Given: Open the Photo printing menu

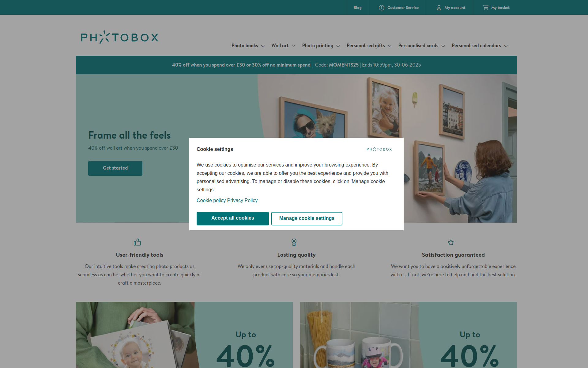Looking at the screenshot, I should click(321, 46).
